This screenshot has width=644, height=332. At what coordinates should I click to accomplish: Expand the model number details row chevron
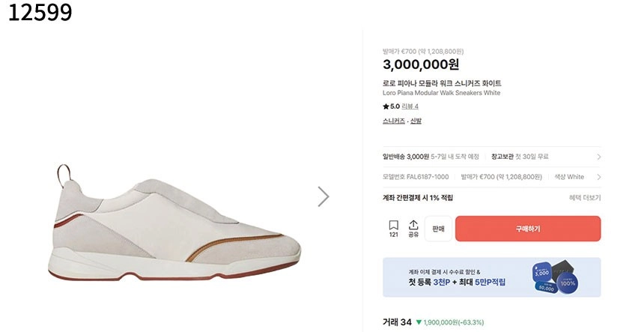(598, 177)
